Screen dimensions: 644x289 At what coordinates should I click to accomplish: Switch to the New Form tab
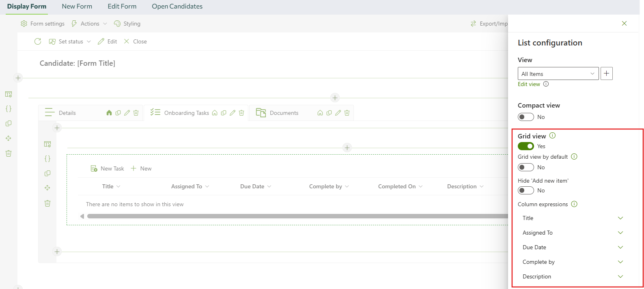point(77,6)
